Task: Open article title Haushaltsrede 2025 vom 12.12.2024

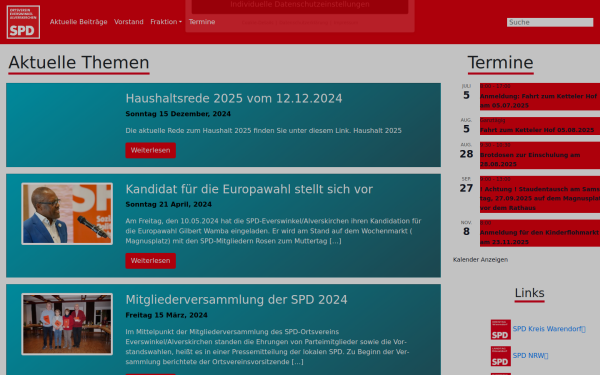Action: tap(234, 98)
